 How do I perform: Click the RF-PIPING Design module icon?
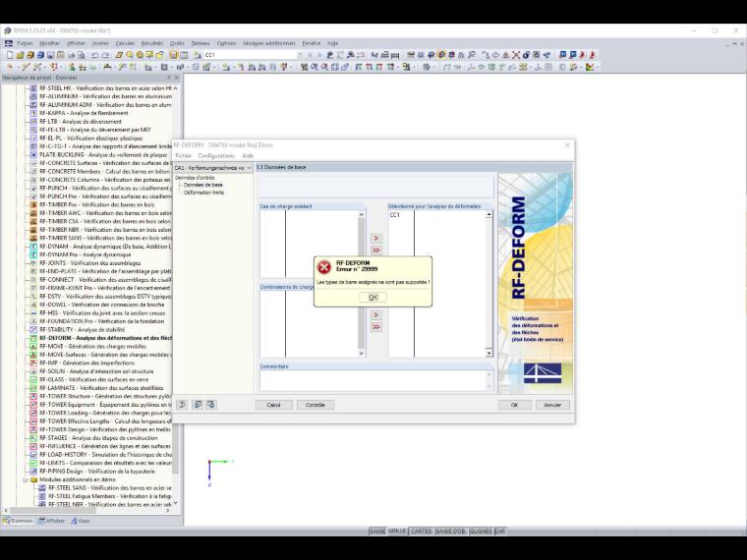[x=33, y=472]
